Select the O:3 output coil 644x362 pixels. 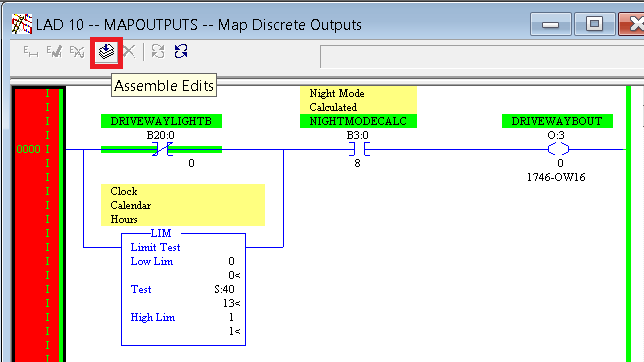(x=558, y=149)
